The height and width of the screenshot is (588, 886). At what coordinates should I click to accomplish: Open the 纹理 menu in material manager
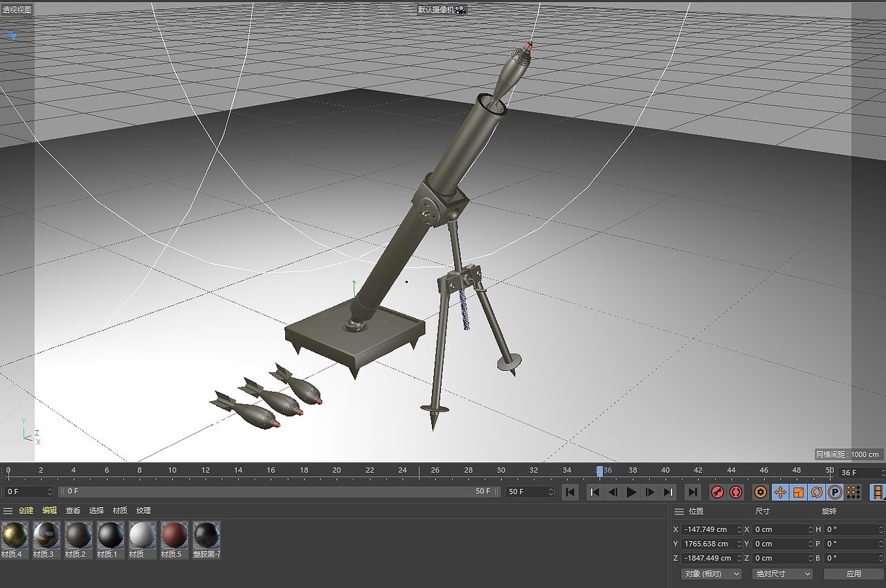tap(143, 511)
